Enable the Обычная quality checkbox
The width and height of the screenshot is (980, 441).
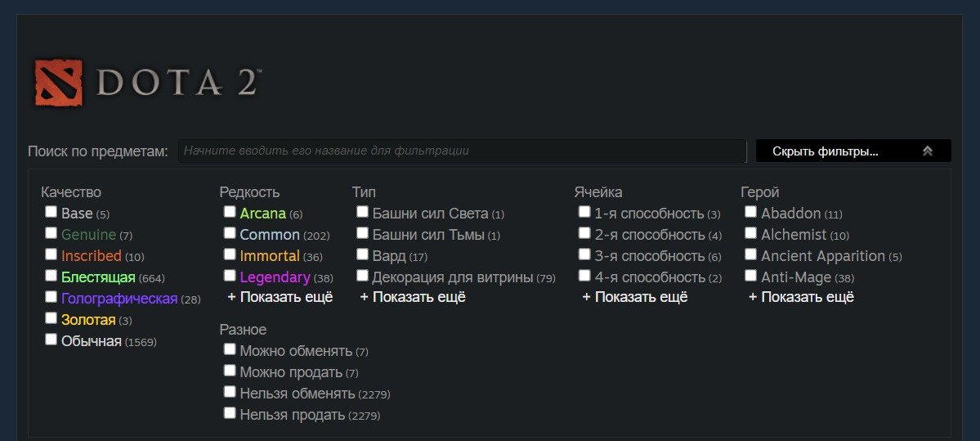coord(51,340)
